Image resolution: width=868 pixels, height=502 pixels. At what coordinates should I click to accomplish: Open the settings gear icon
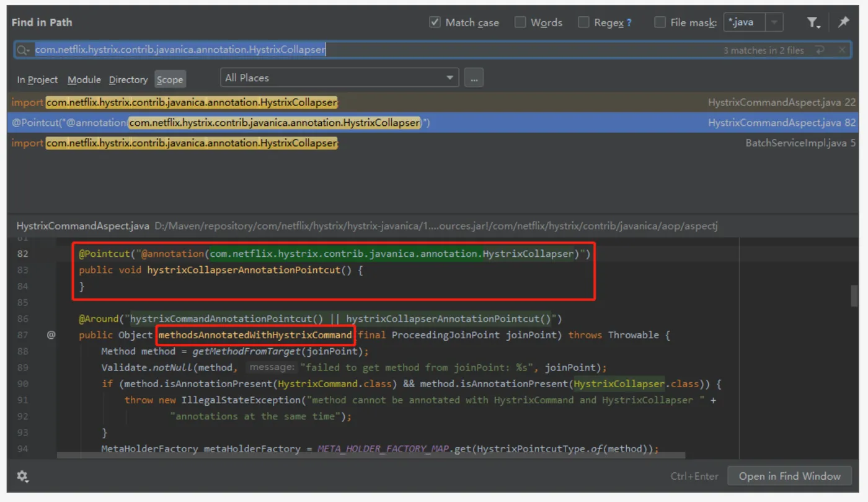click(22, 476)
